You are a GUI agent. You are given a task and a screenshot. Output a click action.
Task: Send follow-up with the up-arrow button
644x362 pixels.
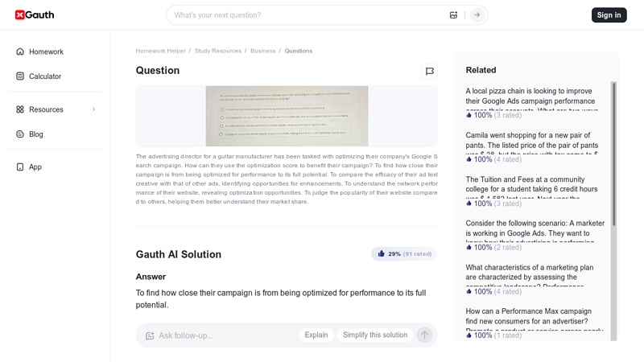[424, 335]
